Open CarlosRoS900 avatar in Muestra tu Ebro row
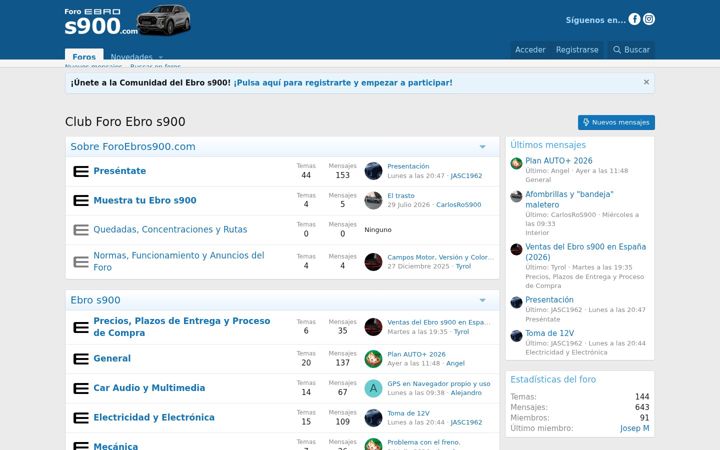Viewport: 720px width, 450px height. click(x=373, y=200)
